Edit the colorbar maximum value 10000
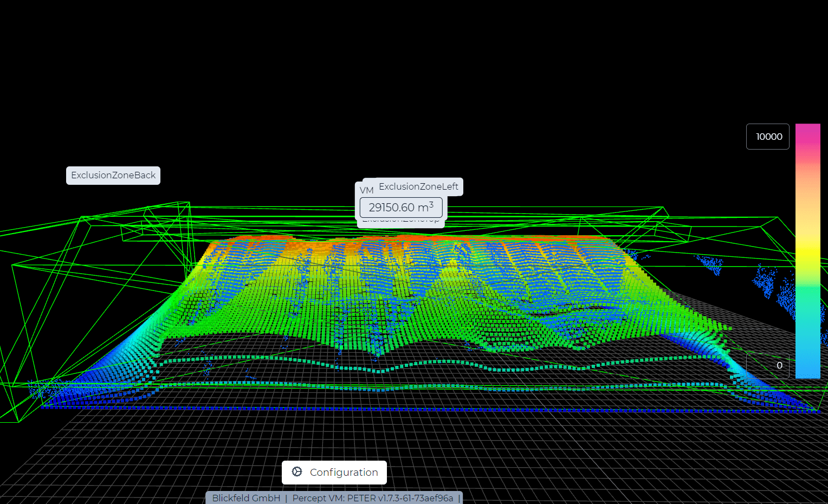The image size is (828, 504). click(768, 137)
